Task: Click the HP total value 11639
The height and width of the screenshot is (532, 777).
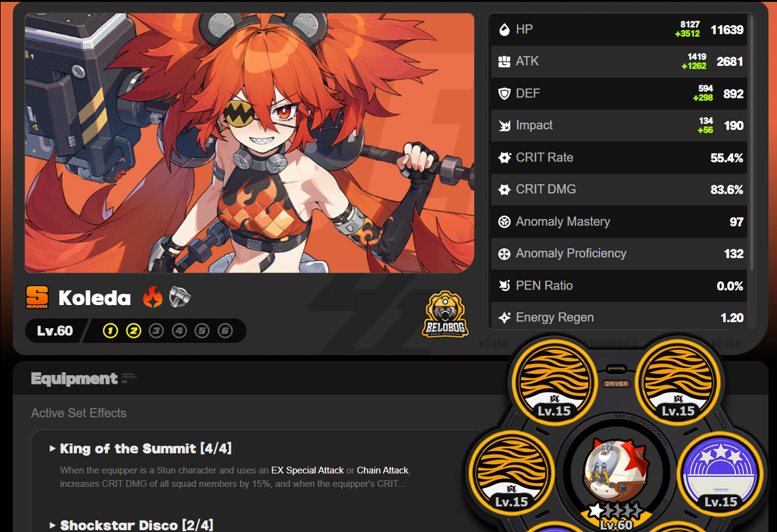Action: pos(727,29)
